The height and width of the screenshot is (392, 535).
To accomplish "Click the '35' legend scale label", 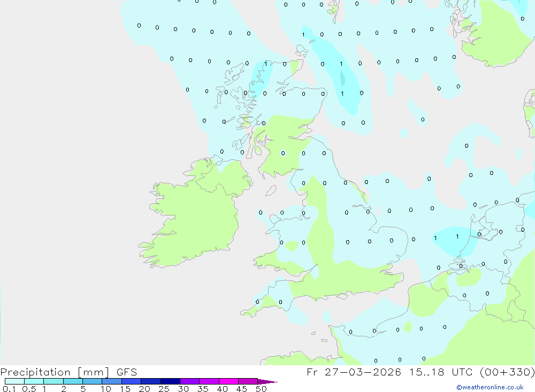I will [203, 389].
